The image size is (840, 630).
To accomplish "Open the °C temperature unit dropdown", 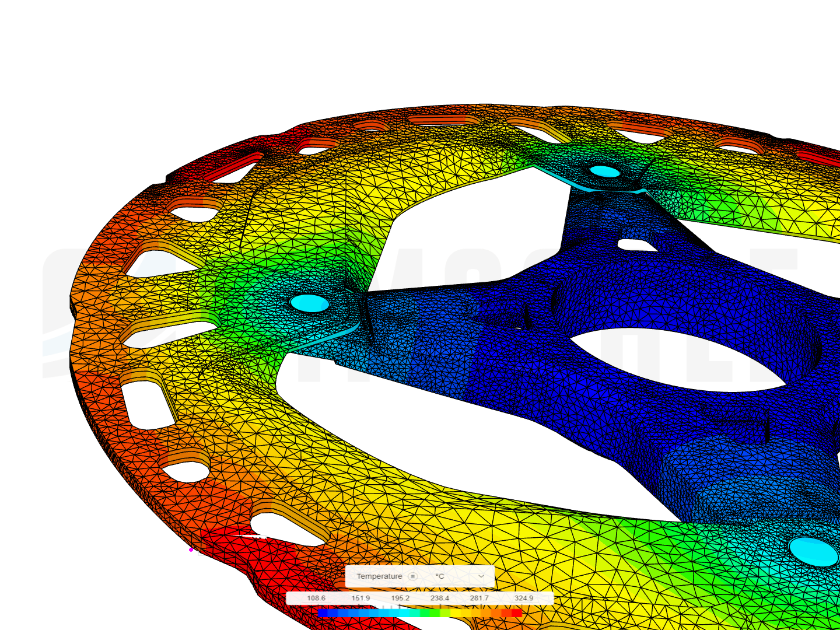I will point(460,576).
